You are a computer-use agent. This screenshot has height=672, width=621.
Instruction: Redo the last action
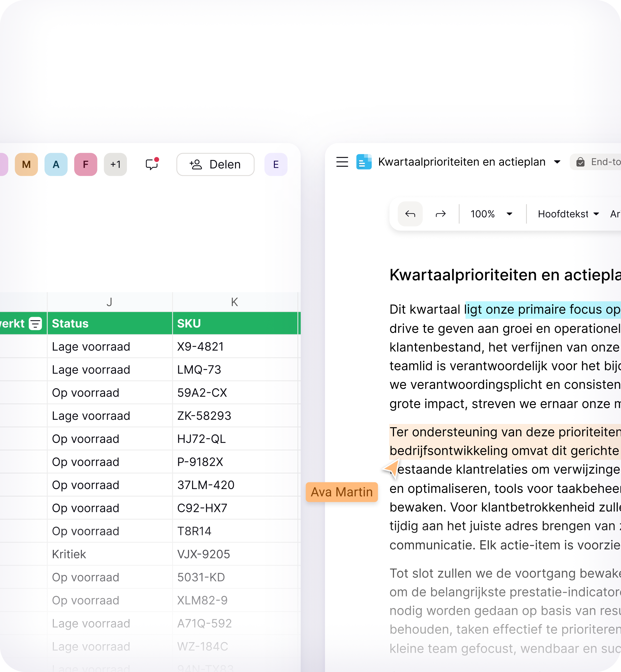[x=441, y=214]
